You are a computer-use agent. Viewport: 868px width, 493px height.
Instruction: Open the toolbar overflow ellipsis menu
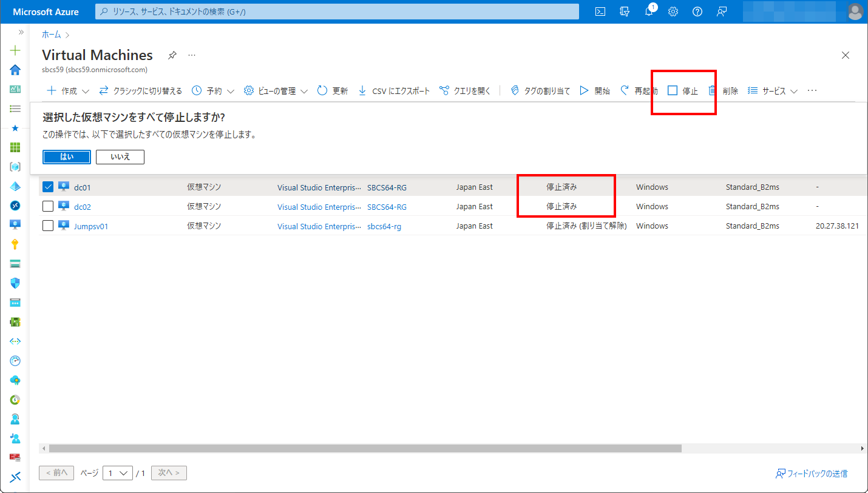pos(812,91)
